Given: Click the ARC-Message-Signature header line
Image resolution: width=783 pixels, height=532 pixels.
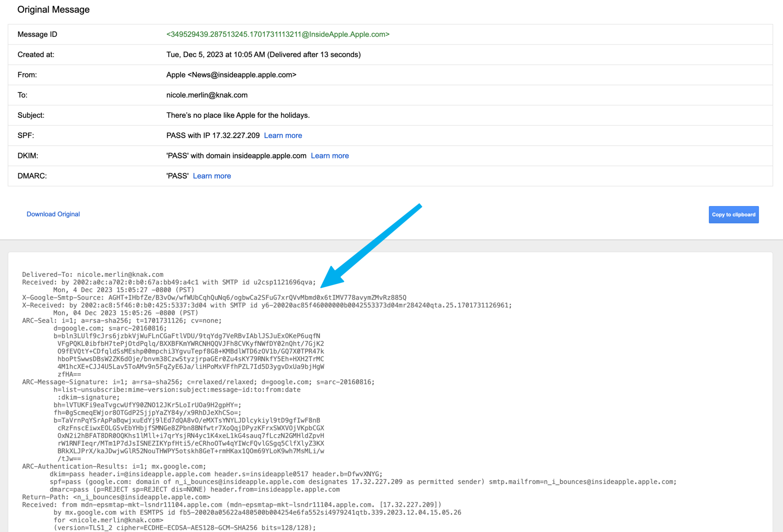Looking at the screenshot, I should (x=198, y=382).
